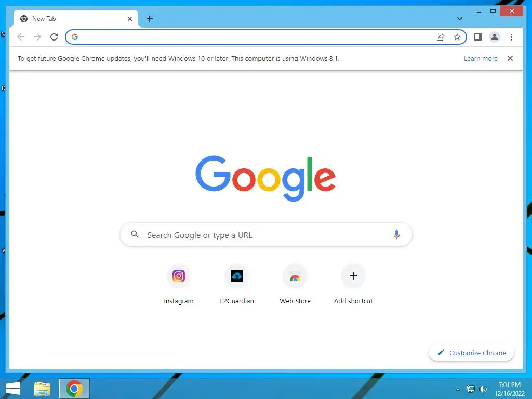Image resolution: width=532 pixels, height=399 pixels.
Task: Open the Chrome three-dot menu
Action: point(511,37)
